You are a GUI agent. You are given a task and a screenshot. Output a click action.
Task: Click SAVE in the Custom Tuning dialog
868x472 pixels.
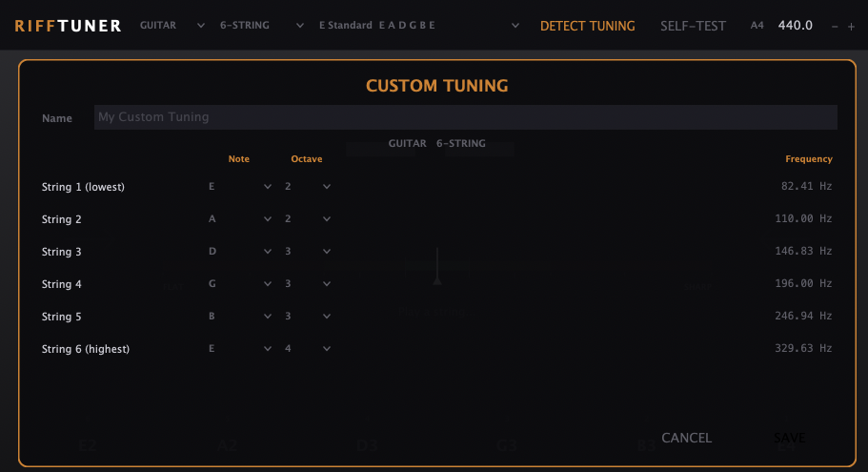[789, 438]
